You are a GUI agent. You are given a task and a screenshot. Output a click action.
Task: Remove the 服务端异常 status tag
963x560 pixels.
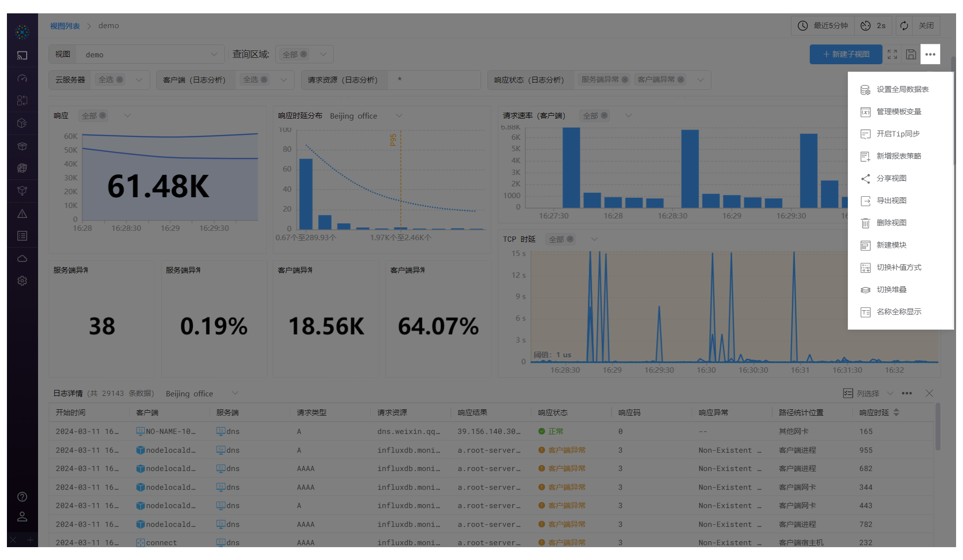coord(625,80)
